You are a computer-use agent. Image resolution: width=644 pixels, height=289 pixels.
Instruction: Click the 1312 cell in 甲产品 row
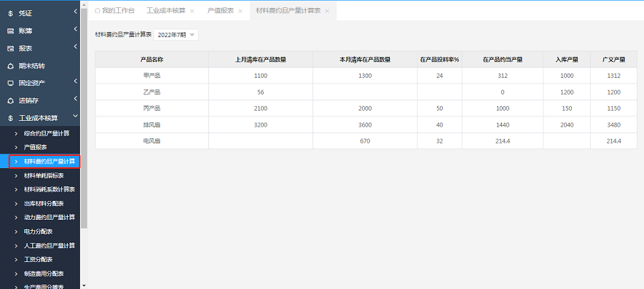click(613, 76)
